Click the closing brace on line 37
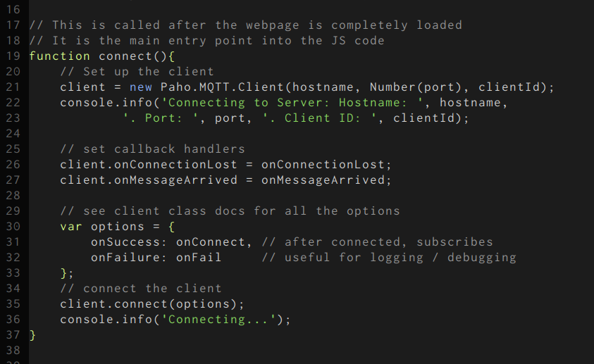This screenshot has height=364, width=594. tap(32, 335)
